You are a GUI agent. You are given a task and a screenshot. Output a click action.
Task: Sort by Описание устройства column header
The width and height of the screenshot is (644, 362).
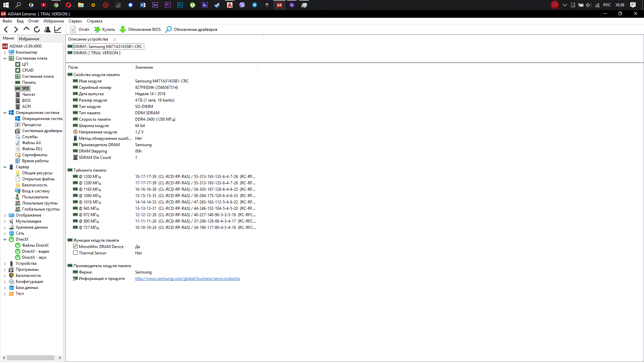click(x=164, y=39)
